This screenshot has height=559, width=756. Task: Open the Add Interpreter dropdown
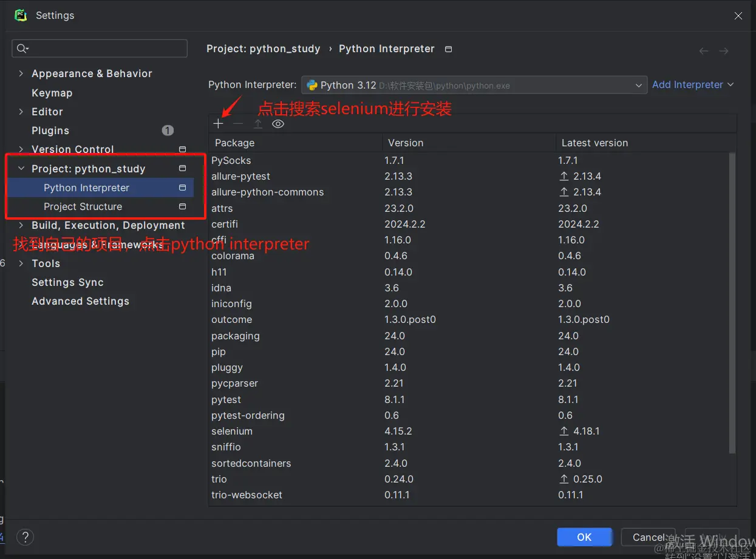pyautogui.click(x=693, y=85)
